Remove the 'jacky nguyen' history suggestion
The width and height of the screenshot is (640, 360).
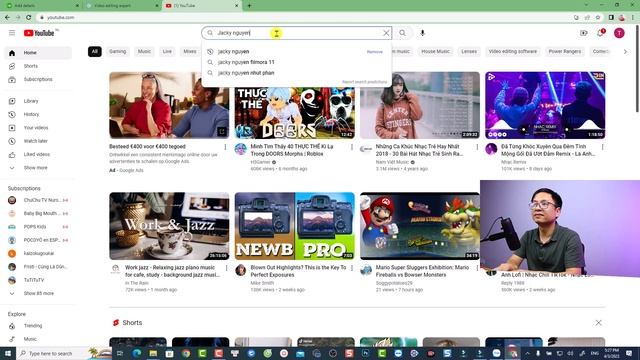click(374, 52)
